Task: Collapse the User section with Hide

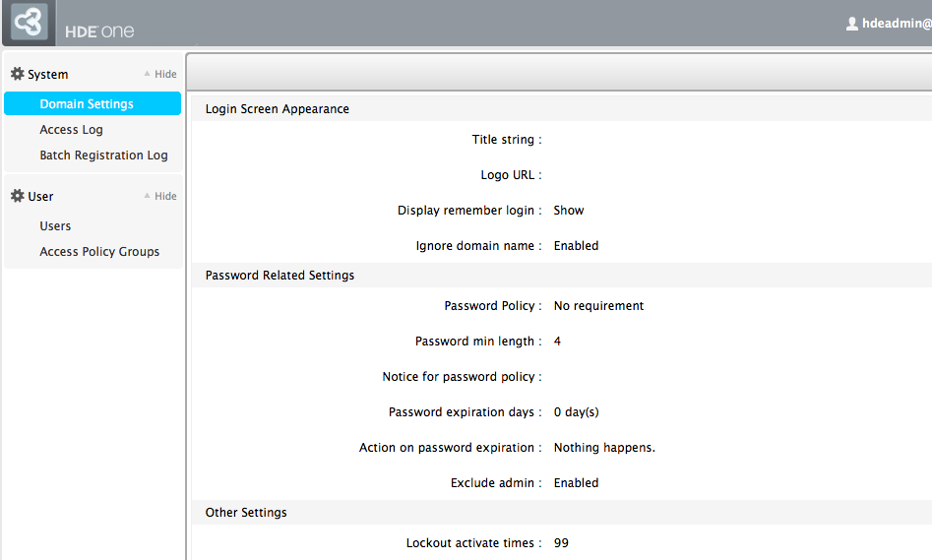Action: tap(165, 196)
